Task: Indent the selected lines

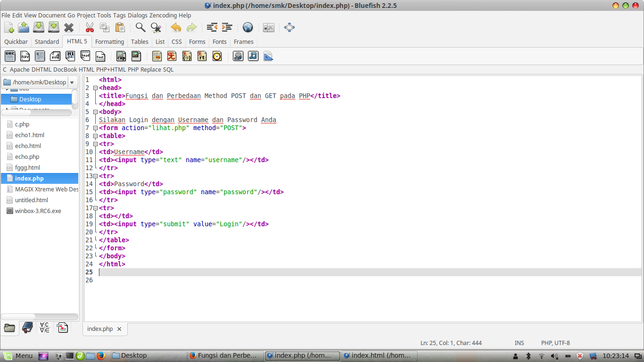Action: [x=227, y=27]
